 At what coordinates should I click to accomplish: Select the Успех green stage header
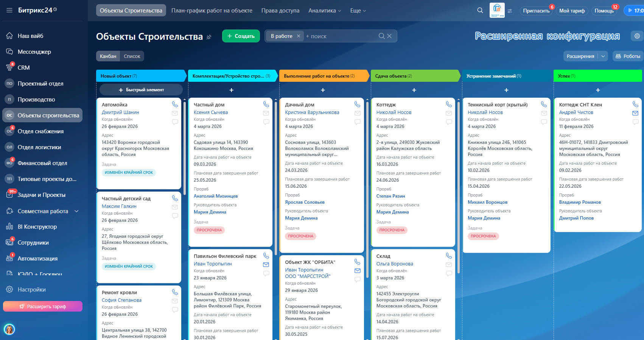tap(598, 76)
